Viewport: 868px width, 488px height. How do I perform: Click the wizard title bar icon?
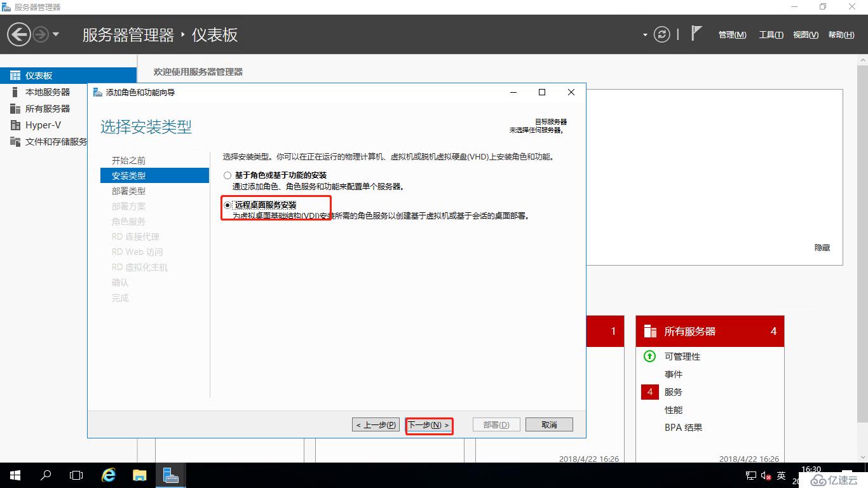(98, 92)
